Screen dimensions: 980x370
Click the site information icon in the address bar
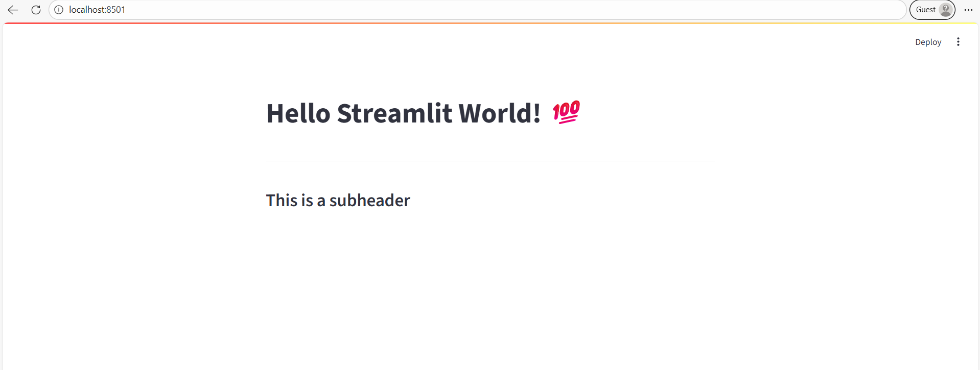(x=58, y=9)
